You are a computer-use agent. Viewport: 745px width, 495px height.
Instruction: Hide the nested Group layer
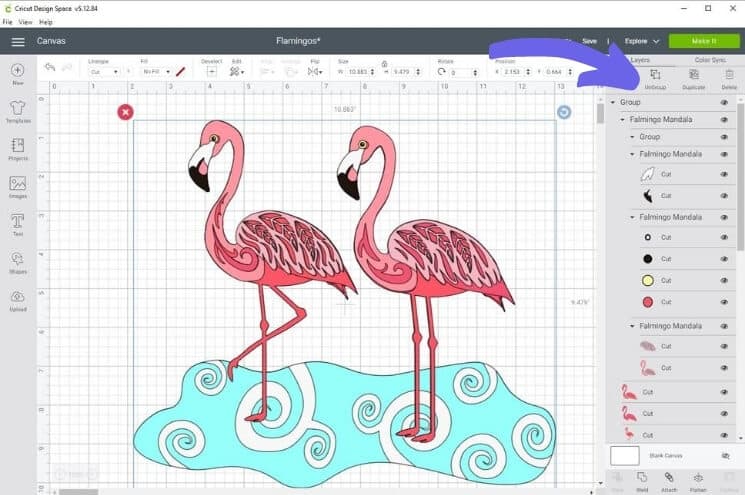pos(724,137)
